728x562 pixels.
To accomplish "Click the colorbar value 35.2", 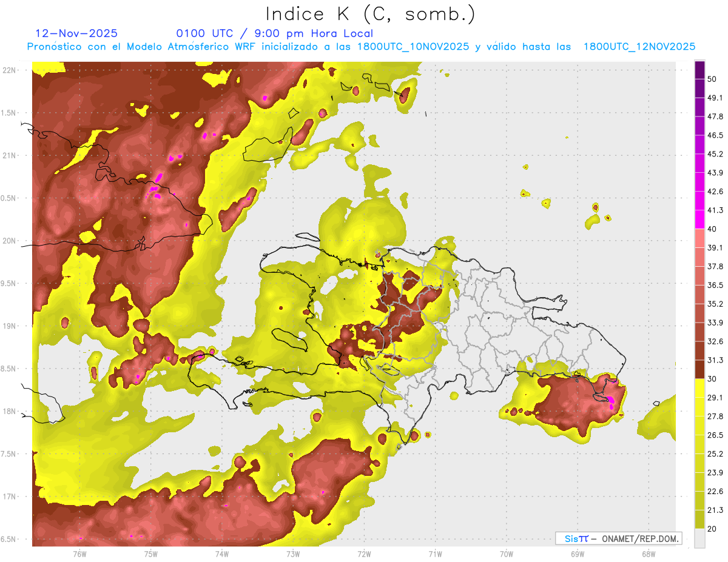I will pyautogui.click(x=715, y=304).
